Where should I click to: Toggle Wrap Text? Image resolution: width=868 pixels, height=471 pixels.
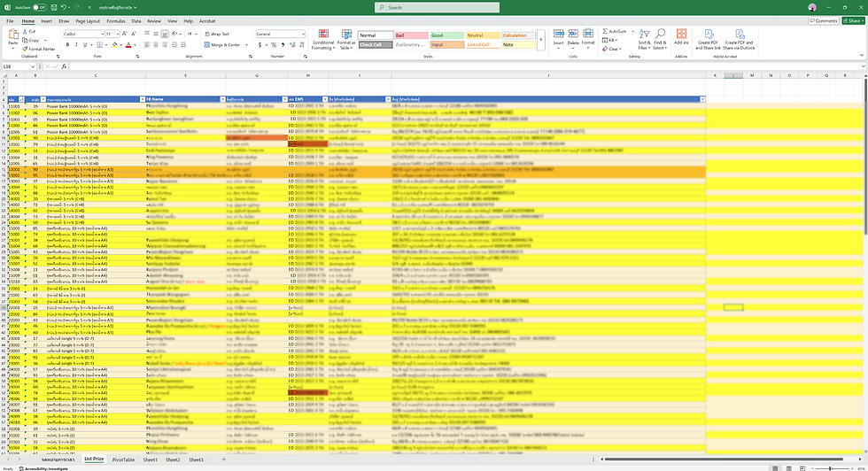click(x=216, y=34)
